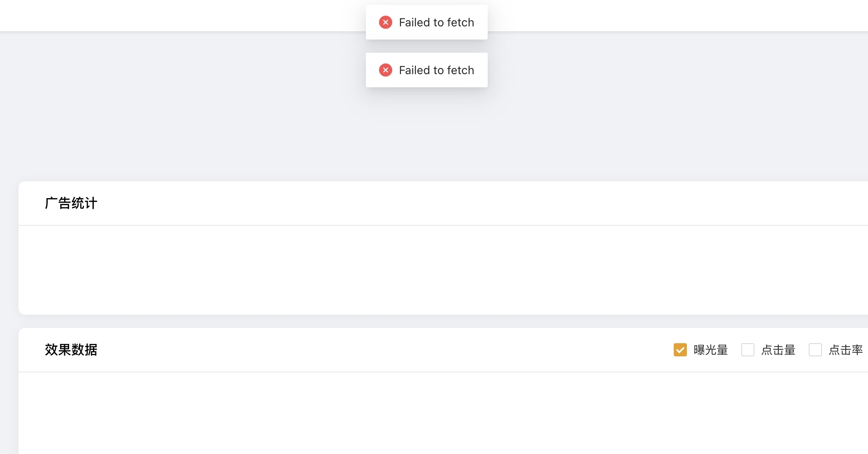This screenshot has height=454, width=868.
Task: Click the lower "Failed to fetch" message text
Action: point(436,70)
